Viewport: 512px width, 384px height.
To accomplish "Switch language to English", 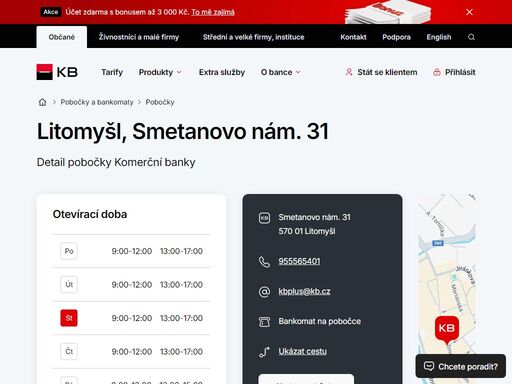I will [x=439, y=37].
